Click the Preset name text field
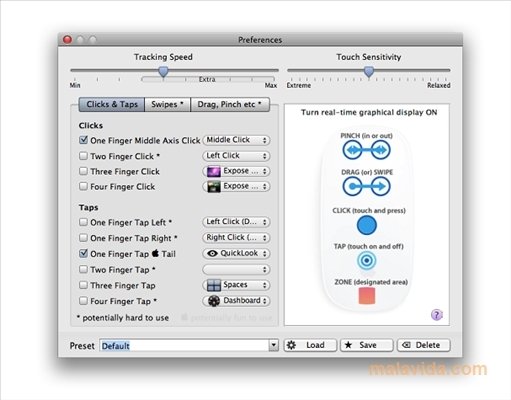Viewport: 511px width, 400px height. pos(184,346)
